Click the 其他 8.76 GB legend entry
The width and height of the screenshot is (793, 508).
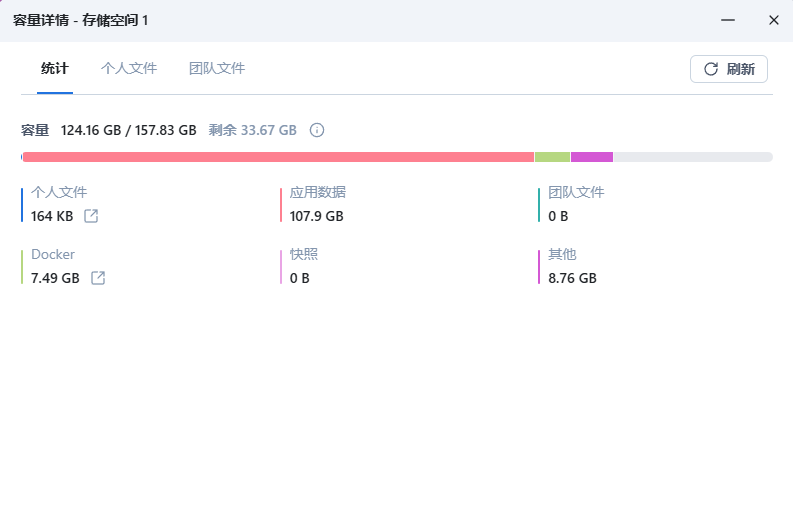[x=572, y=266]
